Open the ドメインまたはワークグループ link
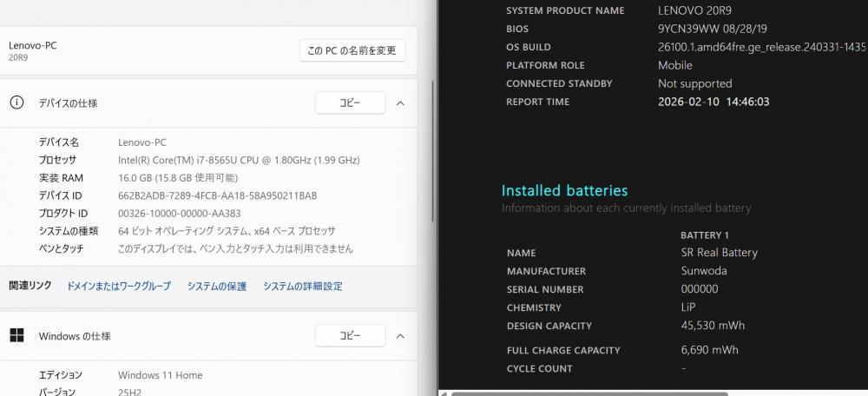The image size is (868, 396). pos(118,287)
